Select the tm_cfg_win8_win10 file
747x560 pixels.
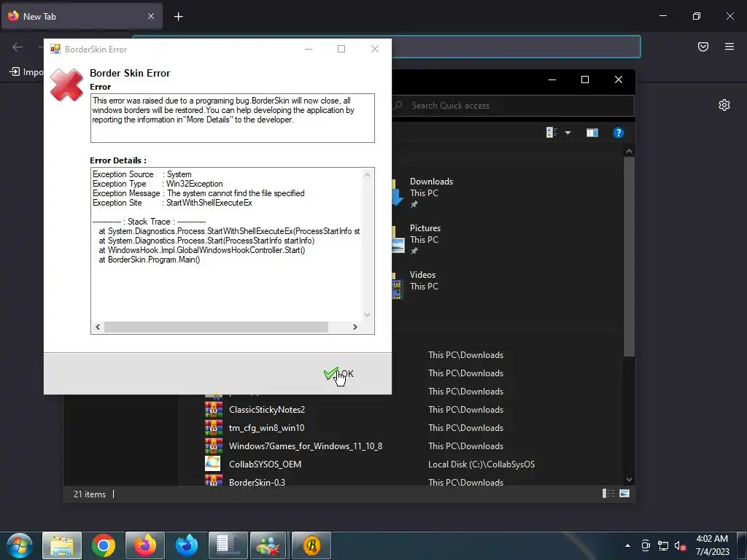(266, 427)
